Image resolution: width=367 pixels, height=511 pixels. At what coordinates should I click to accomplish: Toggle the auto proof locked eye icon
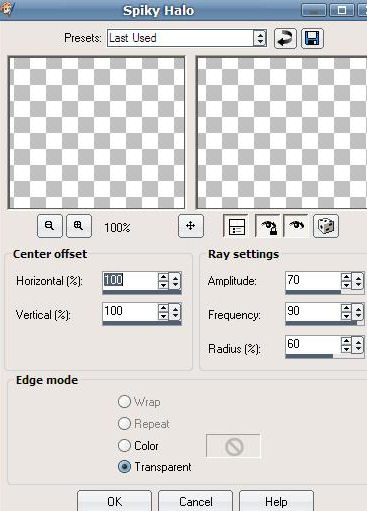[269, 226]
